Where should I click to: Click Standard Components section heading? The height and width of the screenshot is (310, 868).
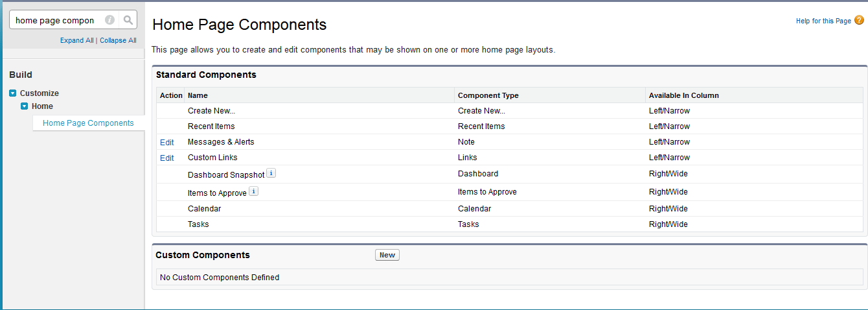pyautogui.click(x=206, y=75)
